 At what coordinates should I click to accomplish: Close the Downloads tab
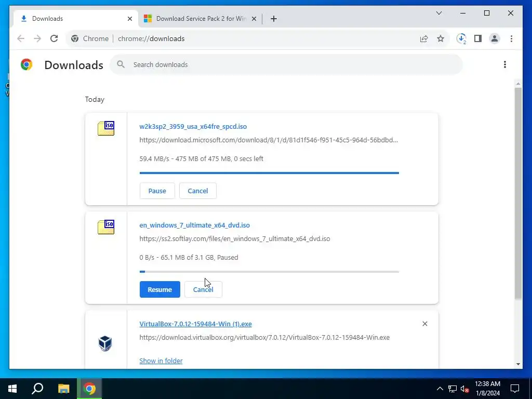(129, 19)
